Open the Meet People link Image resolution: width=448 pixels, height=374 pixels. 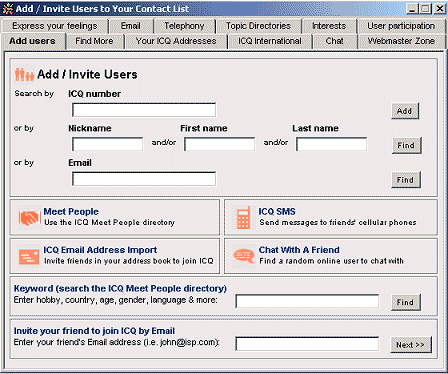71,212
